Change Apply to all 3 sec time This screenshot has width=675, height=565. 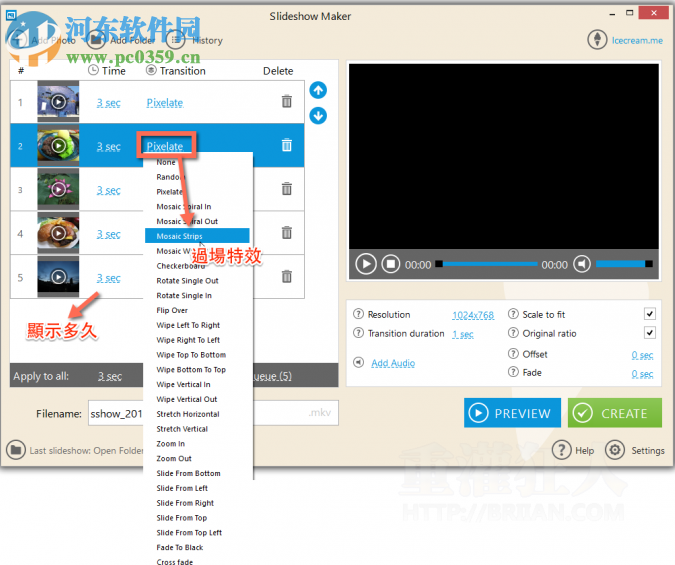click(x=110, y=376)
